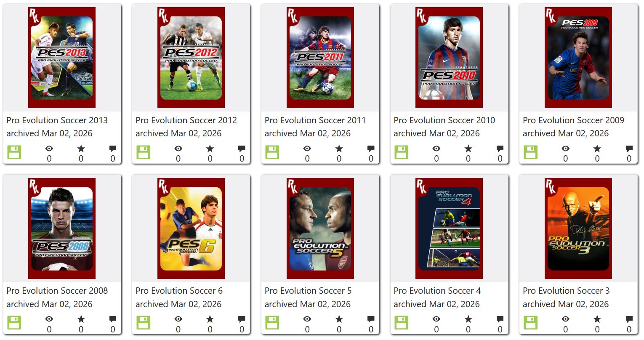Click the reviews bubble on Pro Evolution Soccer 2010
Image resolution: width=644 pixels, height=340 pixels.
tap(500, 149)
